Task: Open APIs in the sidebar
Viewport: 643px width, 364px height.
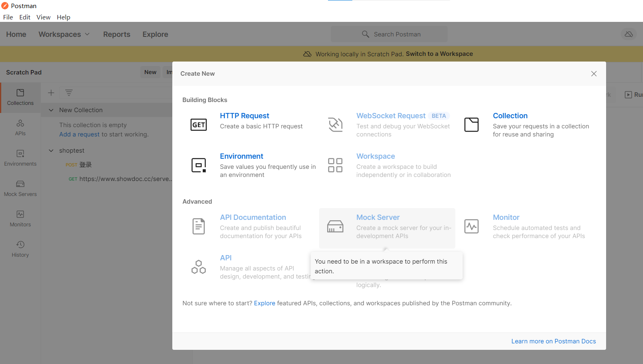Action: (x=20, y=128)
